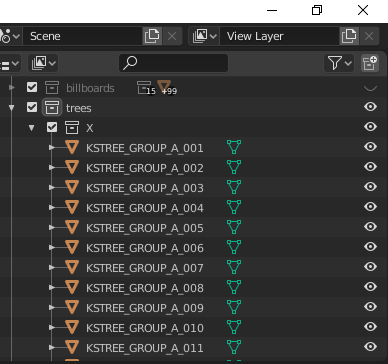The image size is (388, 364).
Task: Open the scene browse dropdown icon
Action: coord(11,36)
